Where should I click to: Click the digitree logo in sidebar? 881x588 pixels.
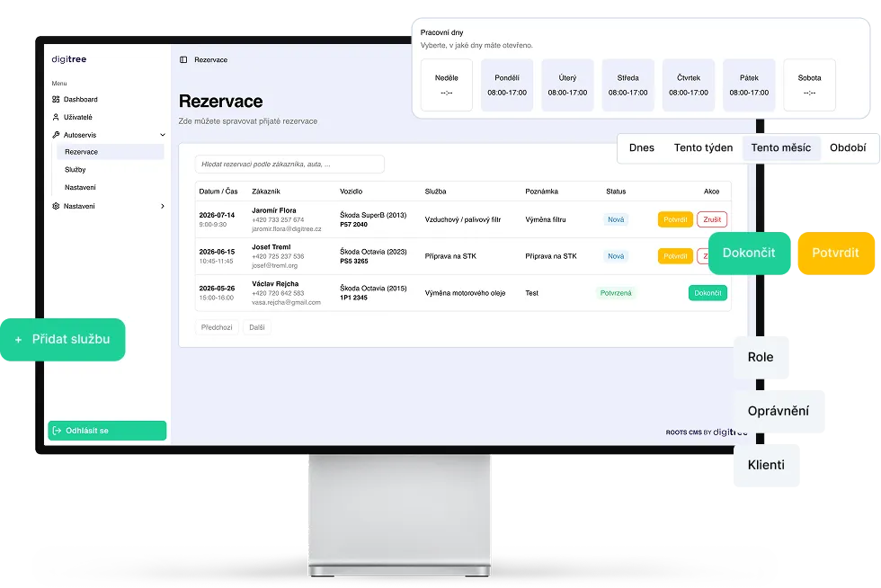coord(69,59)
